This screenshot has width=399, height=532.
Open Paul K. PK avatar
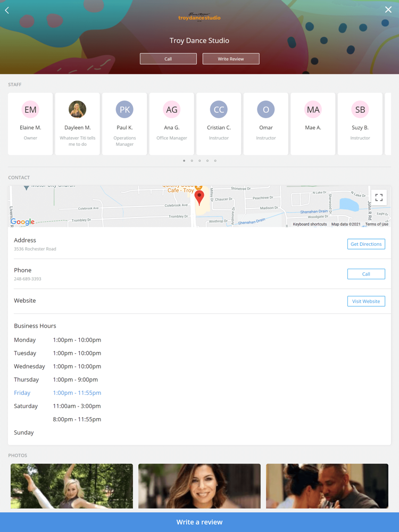coord(124,109)
